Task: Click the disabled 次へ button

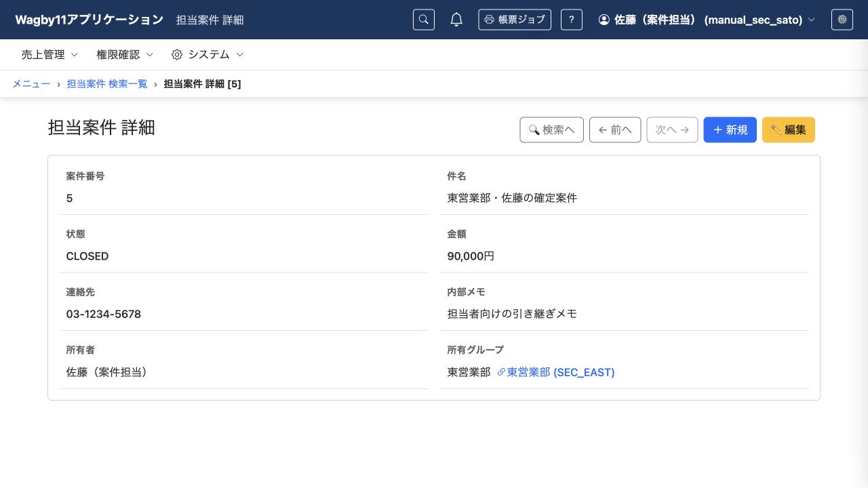Action: point(672,129)
